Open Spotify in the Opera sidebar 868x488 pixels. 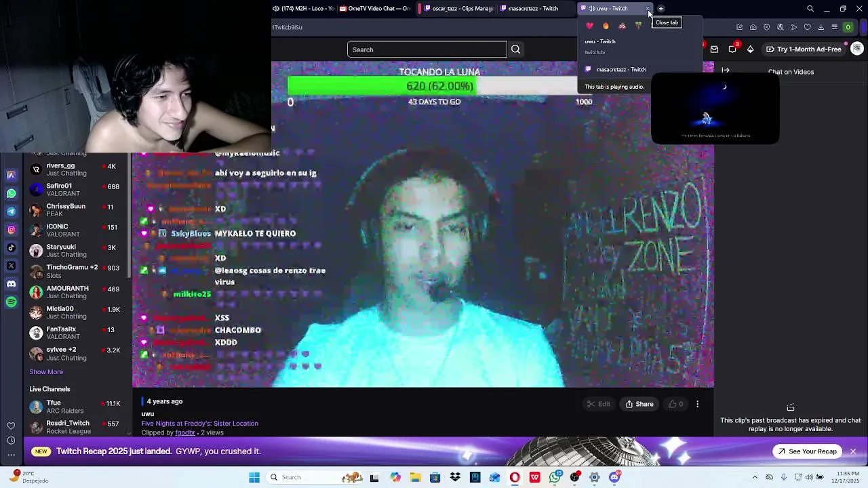[x=12, y=302]
